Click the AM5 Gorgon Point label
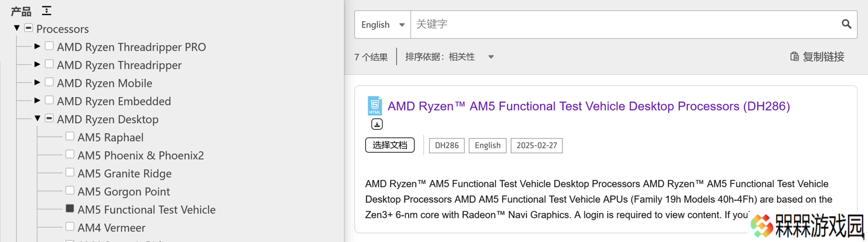Screen dimensions: 868x242 [x=124, y=192]
